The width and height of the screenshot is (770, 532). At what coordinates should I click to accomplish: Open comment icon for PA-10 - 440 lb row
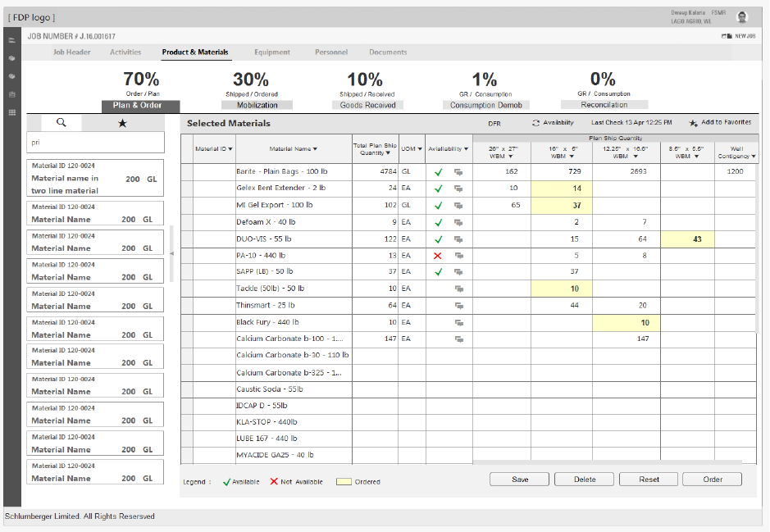coord(458,256)
